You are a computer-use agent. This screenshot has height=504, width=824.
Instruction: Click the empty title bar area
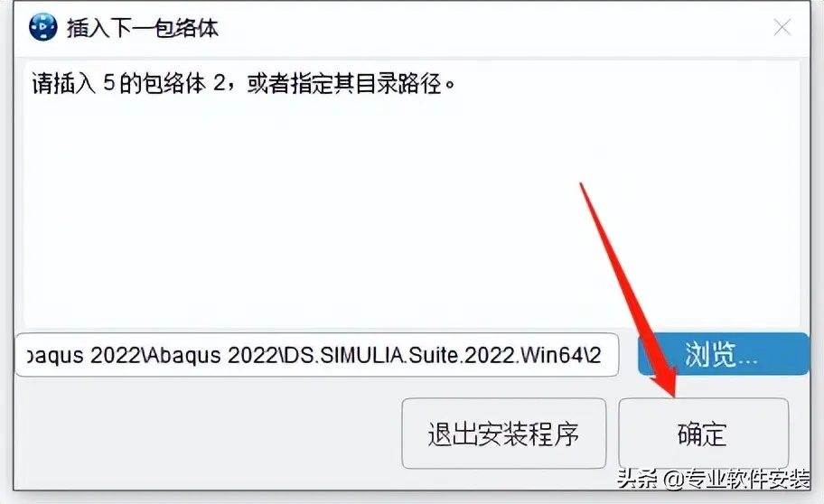pos(494,27)
